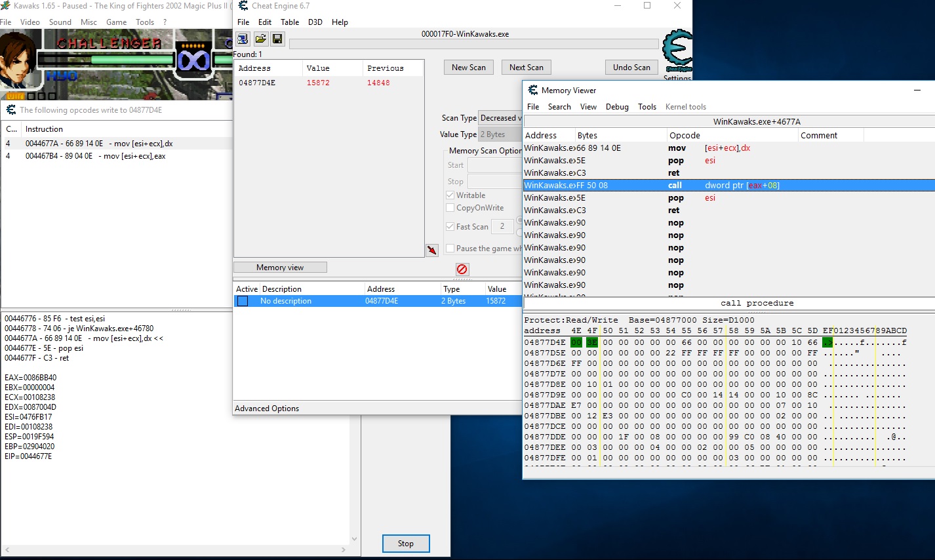Click the open process icon
The image size is (935, 560).
[243, 39]
